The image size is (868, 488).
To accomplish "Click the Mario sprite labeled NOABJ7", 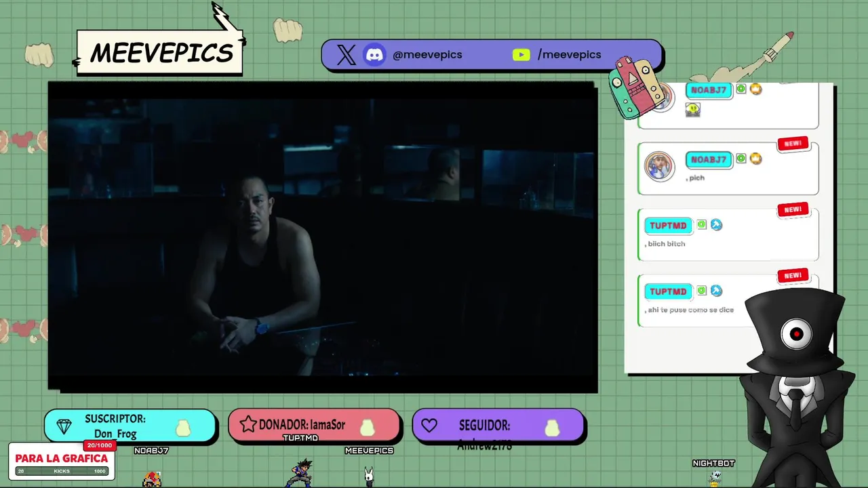I will click(152, 479).
